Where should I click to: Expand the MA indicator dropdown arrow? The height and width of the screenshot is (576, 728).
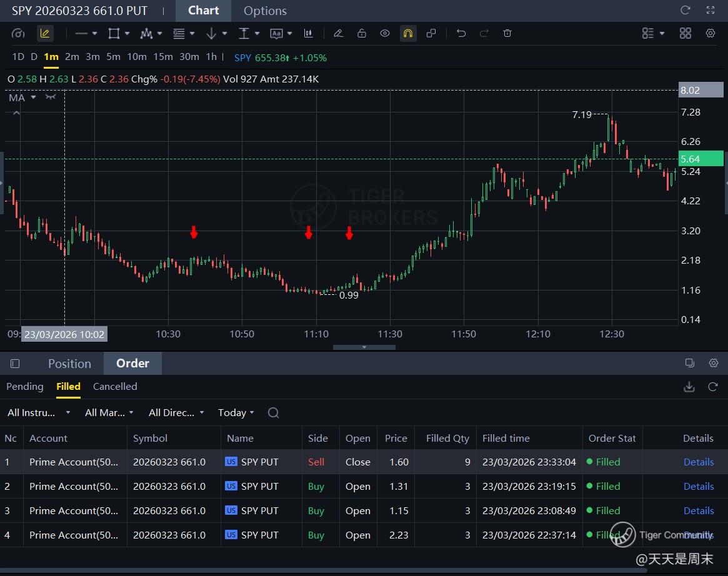click(x=34, y=97)
